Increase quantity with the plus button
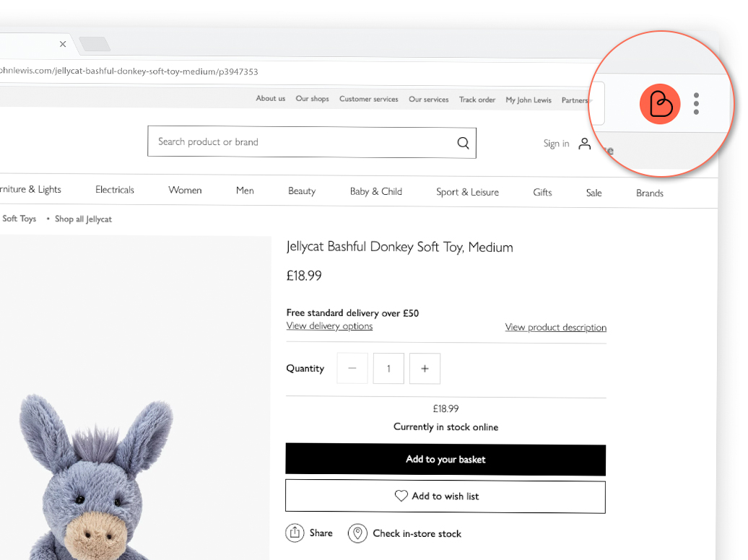748x560 pixels. [x=425, y=369]
